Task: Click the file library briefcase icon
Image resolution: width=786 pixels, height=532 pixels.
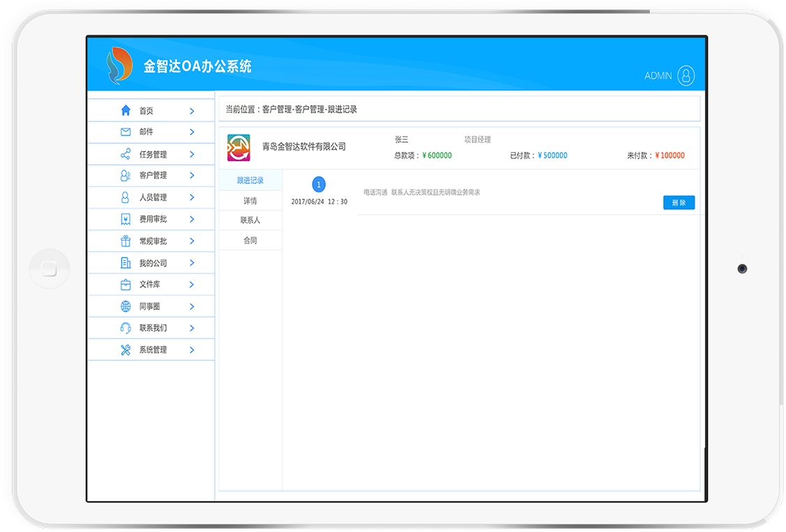Action: (x=126, y=284)
